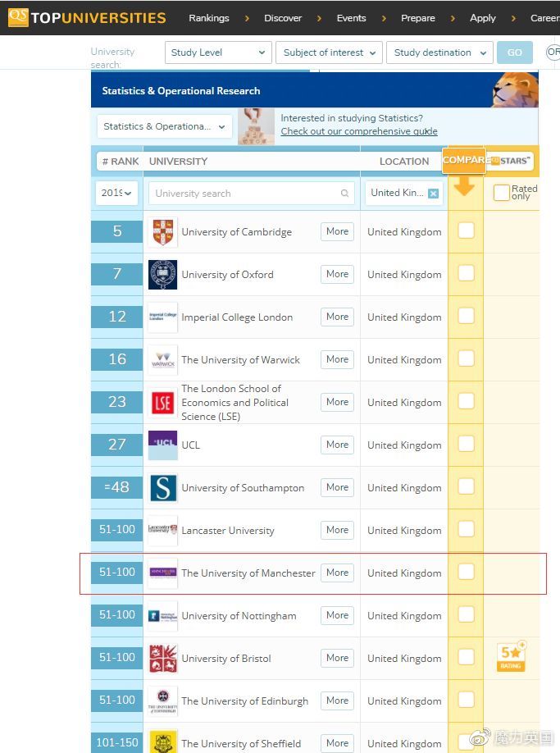Image resolution: width=560 pixels, height=753 pixels.
Task: Click More for University of Southampton
Action: (337, 487)
